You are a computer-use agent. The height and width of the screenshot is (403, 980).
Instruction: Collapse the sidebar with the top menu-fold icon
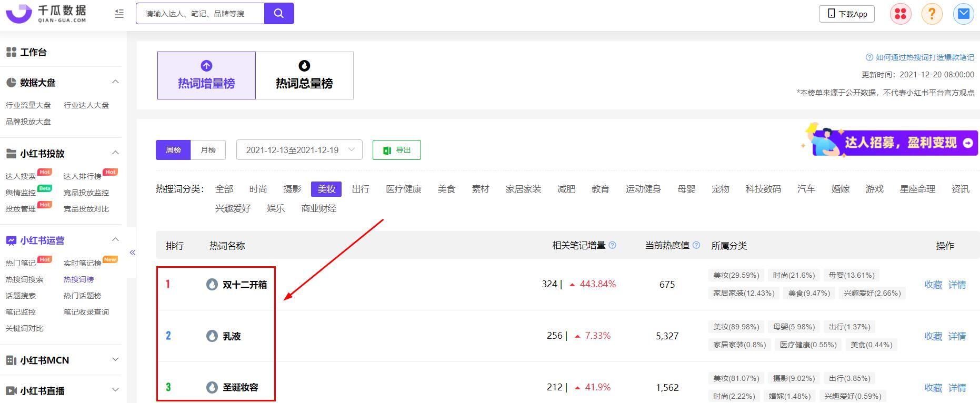119,14
